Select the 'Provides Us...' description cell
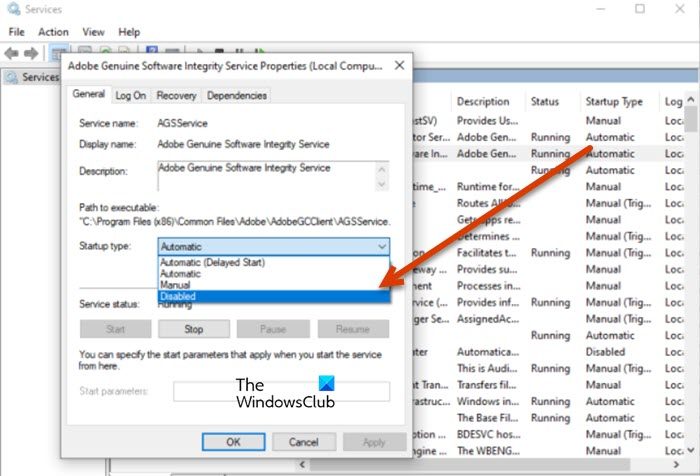700x476 pixels. [488, 121]
